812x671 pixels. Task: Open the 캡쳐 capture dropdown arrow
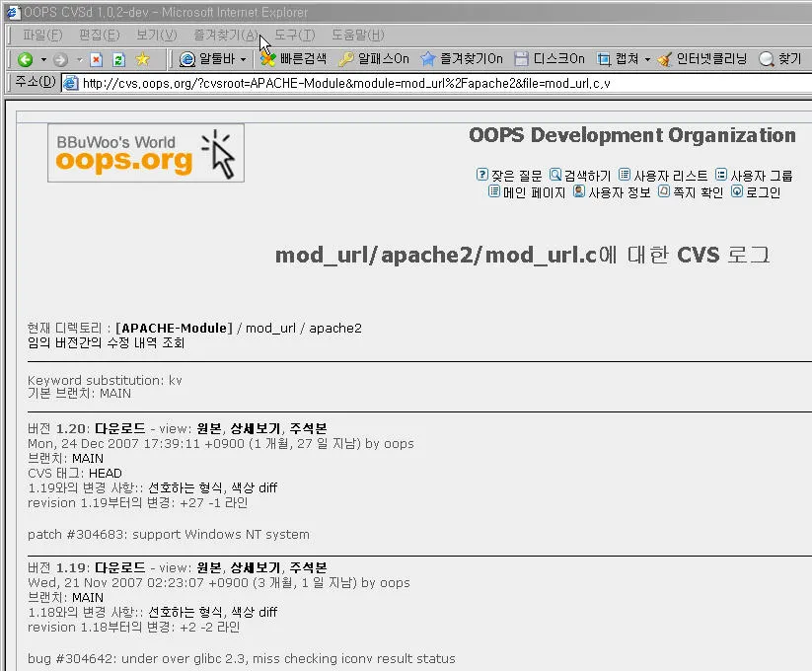(x=648, y=59)
